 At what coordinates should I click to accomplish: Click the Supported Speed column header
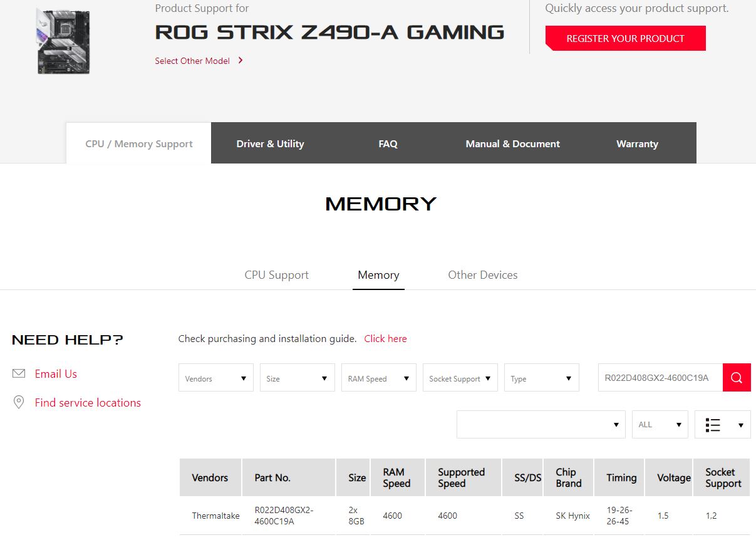[463, 477]
